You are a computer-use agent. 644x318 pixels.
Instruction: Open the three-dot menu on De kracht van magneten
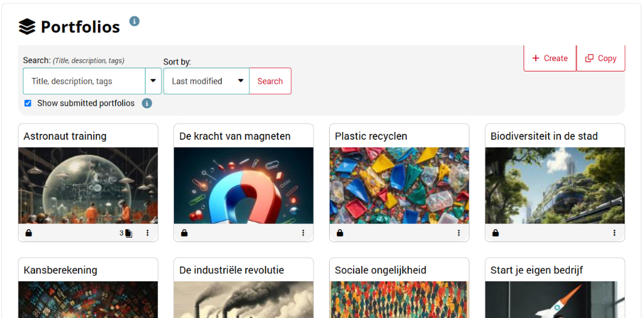[x=303, y=233]
